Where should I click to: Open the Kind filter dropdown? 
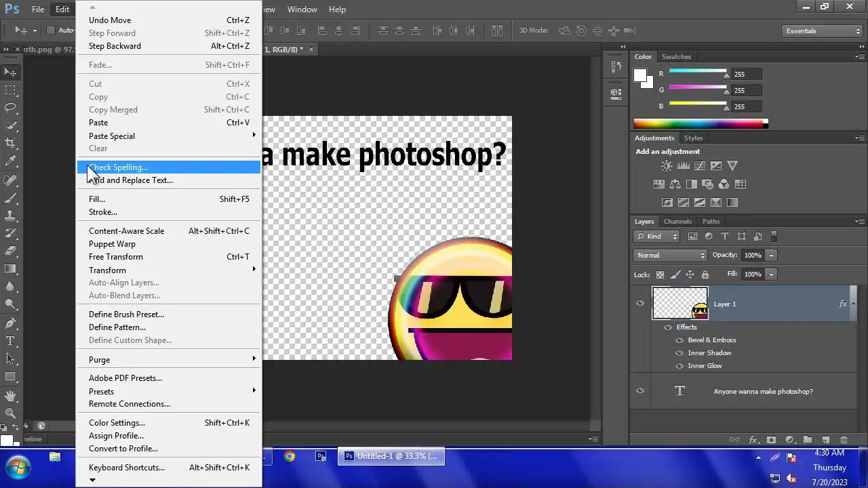coord(656,237)
